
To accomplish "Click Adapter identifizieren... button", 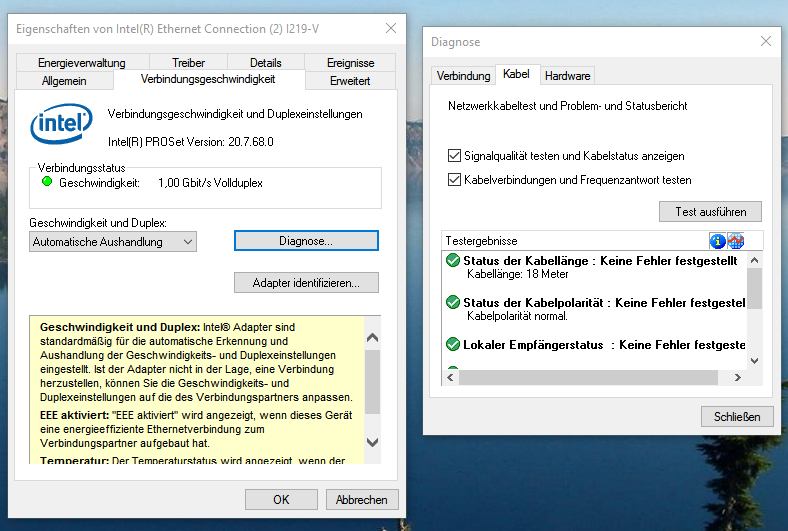I will tap(306, 283).
